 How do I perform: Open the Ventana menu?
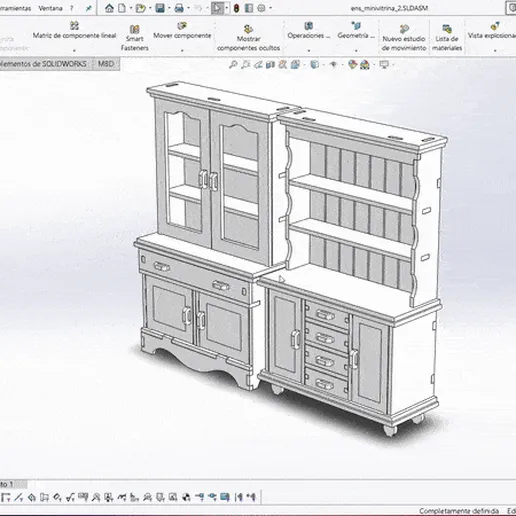tap(50, 8)
